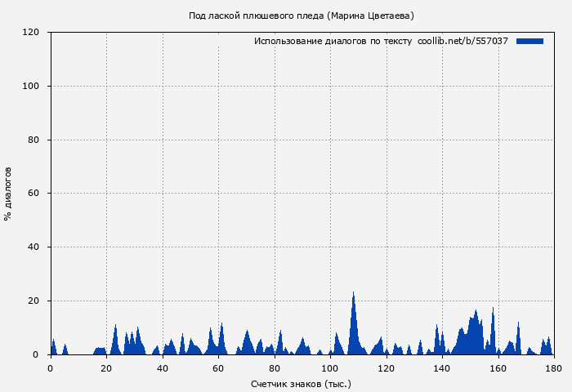The width and height of the screenshot is (572, 392).
Task: Click the chart title 'Под лаской плюшевого пледа'
Action: [x=301, y=16]
